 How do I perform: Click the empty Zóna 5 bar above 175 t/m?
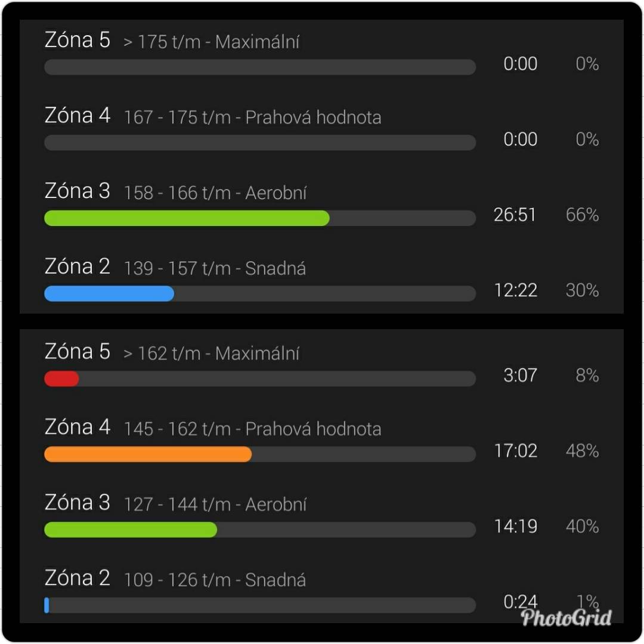point(260,67)
